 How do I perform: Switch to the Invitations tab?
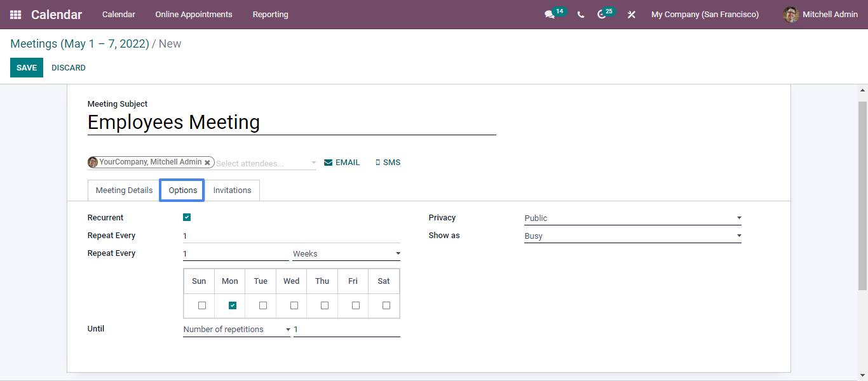coord(232,190)
